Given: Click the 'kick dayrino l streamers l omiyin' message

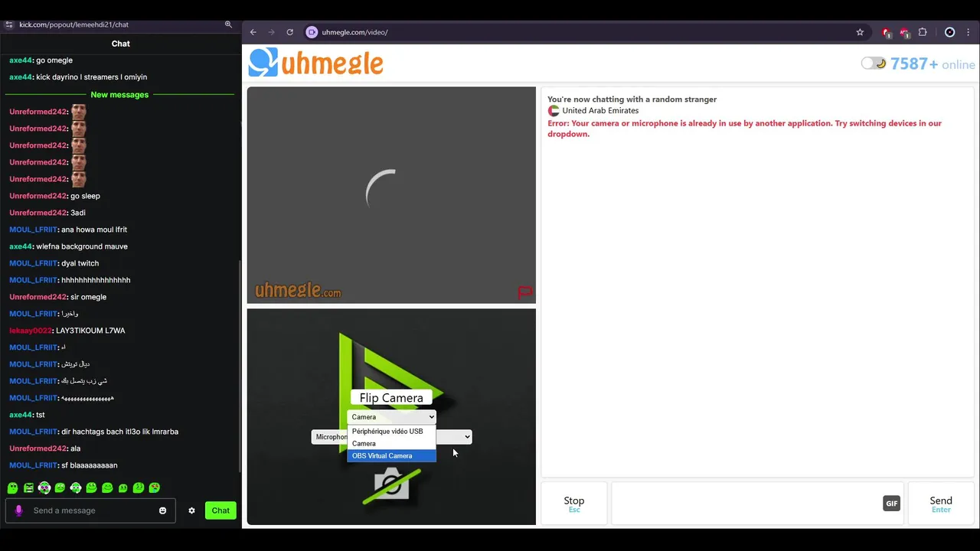Looking at the screenshot, I should (91, 77).
